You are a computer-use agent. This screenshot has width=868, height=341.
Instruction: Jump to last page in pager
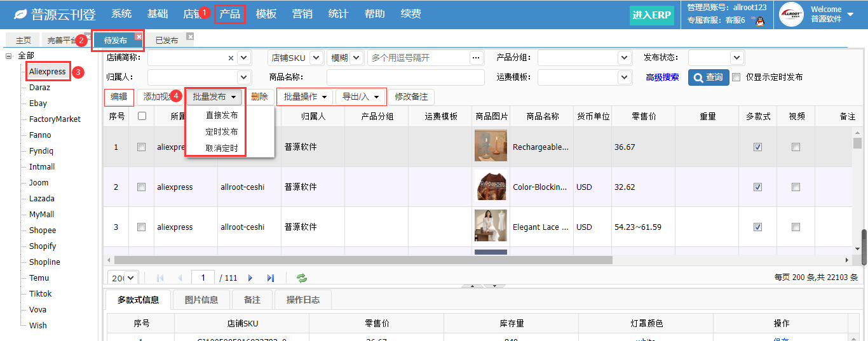click(x=271, y=278)
